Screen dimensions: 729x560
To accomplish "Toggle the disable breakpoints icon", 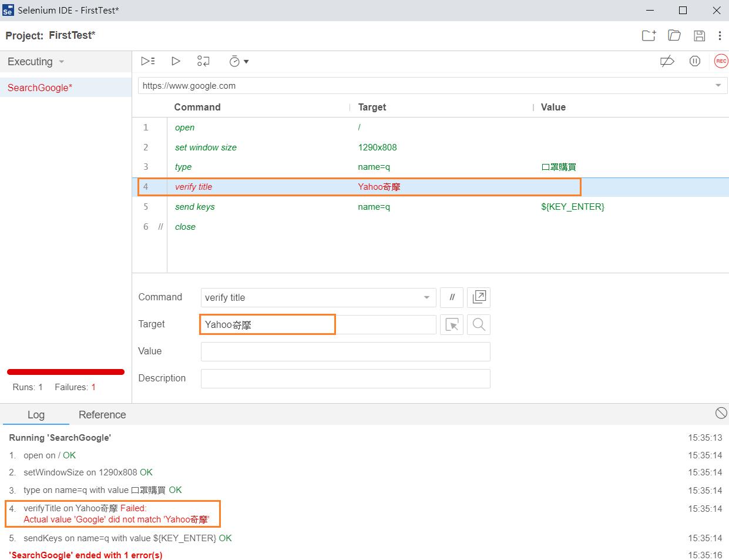I will (x=667, y=61).
